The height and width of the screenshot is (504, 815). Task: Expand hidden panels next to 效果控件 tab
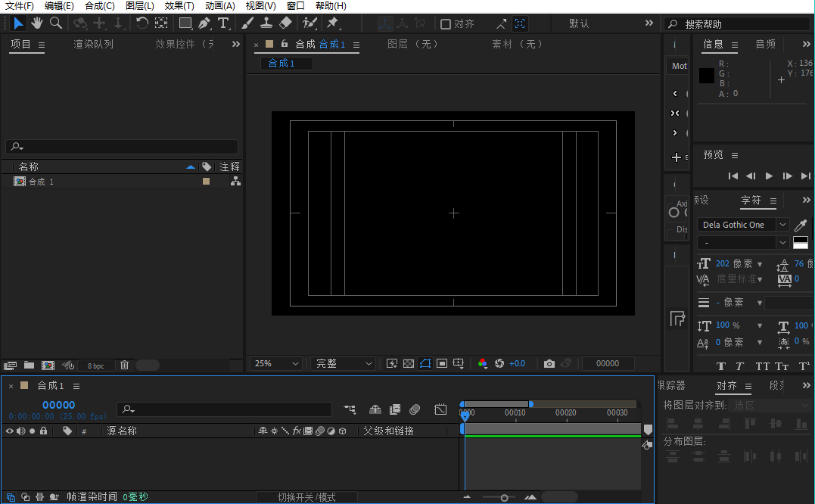click(x=236, y=44)
